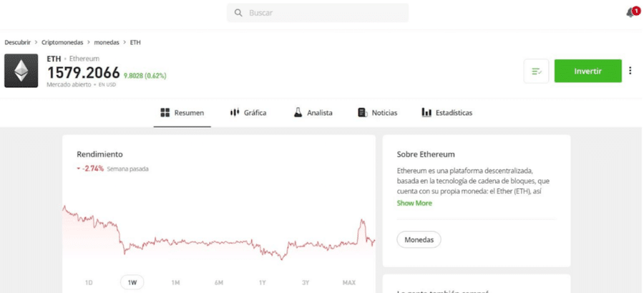644x293 pixels.
Task: Click the red notification badge
Action: (x=636, y=11)
